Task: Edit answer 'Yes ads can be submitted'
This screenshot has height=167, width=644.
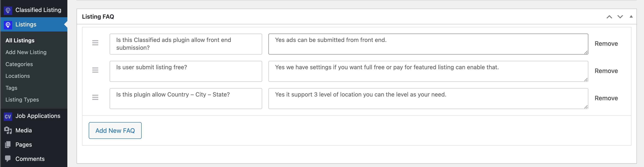Action: tap(428, 44)
